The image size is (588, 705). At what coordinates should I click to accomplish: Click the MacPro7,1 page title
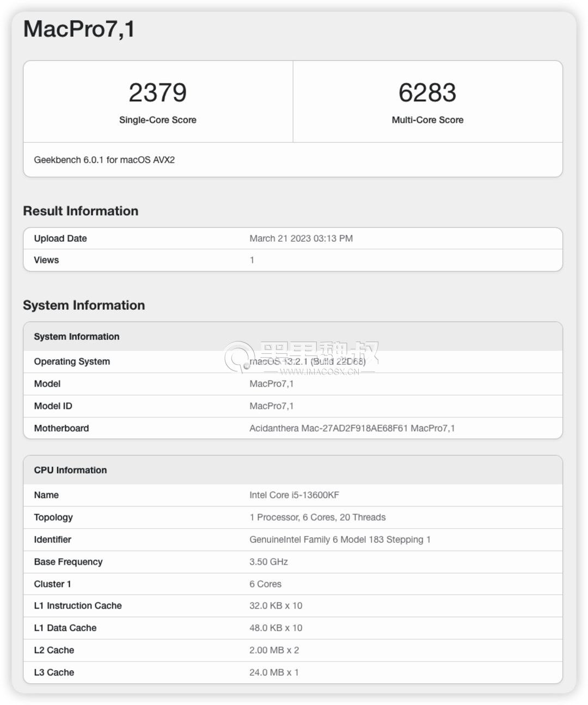coord(79,29)
